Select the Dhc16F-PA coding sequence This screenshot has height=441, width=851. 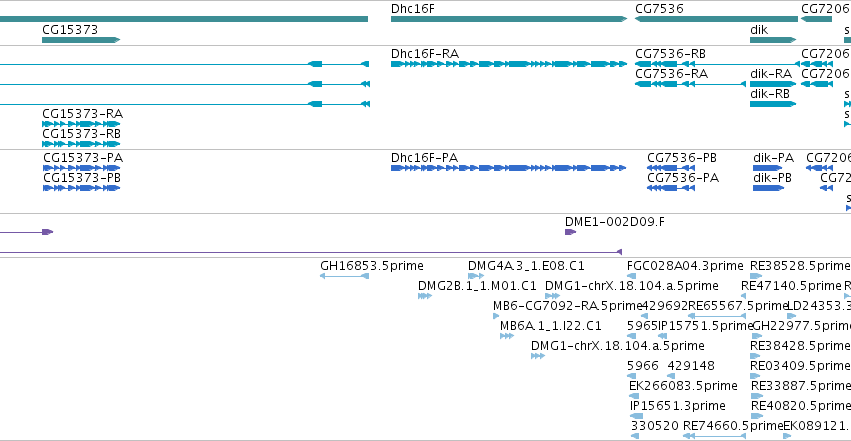click(508, 168)
